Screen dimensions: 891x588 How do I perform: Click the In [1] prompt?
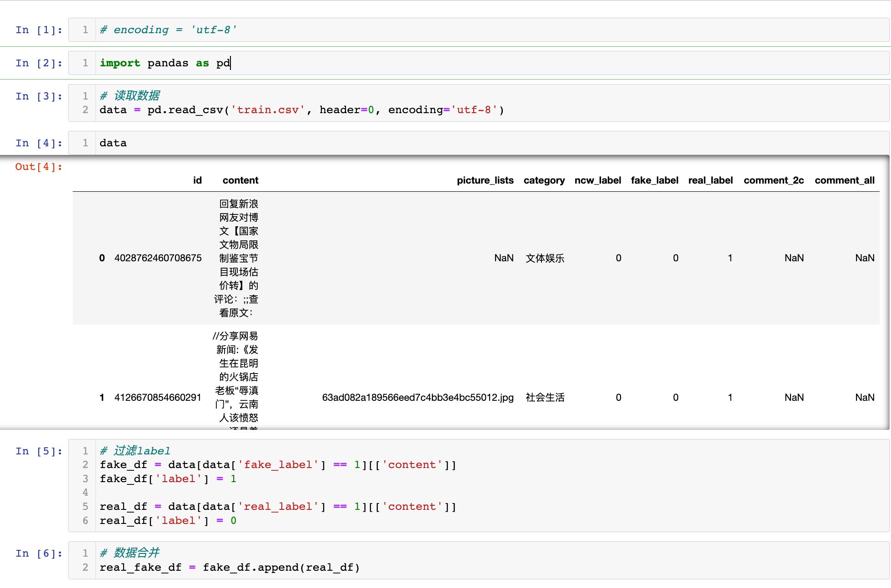(38, 30)
